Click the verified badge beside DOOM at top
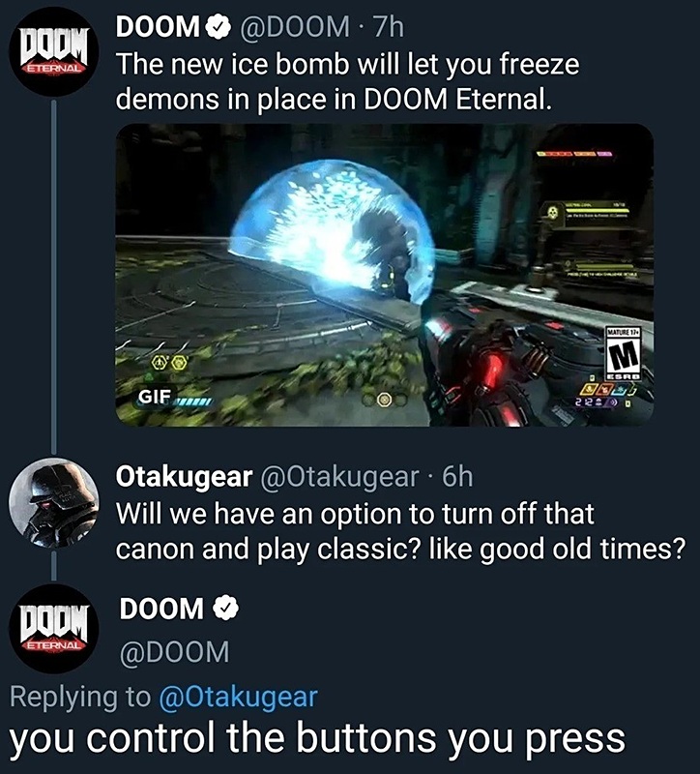The height and width of the screenshot is (774, 700). (x=219, y=27)
